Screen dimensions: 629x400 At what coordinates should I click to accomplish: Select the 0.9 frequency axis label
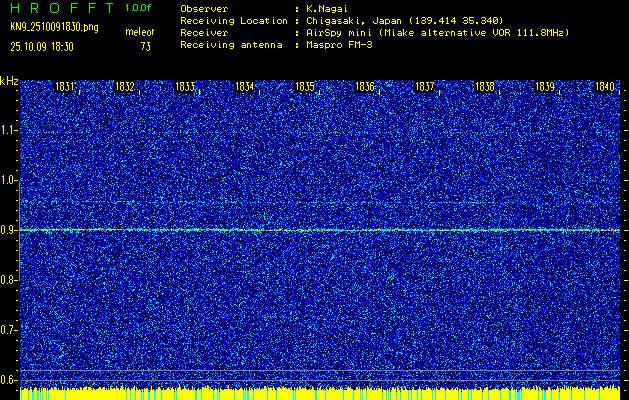point(9,230)
